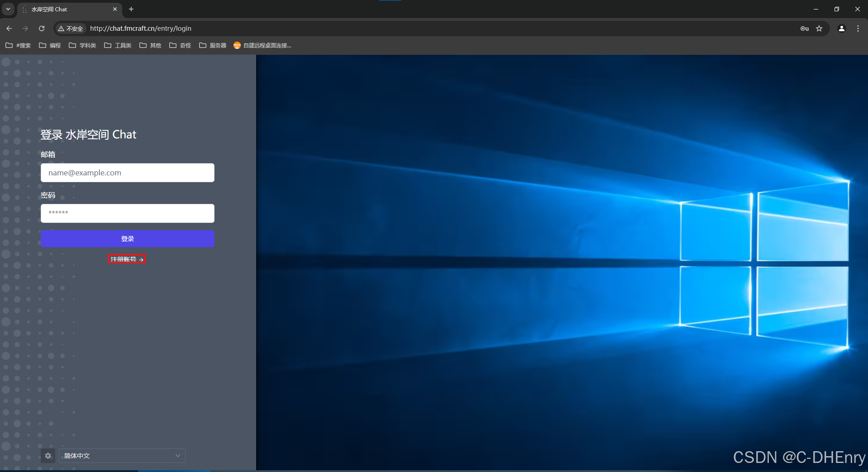
Task: Click the purple 登录 button
Action: pyautogui.click(x=128, y=239)
